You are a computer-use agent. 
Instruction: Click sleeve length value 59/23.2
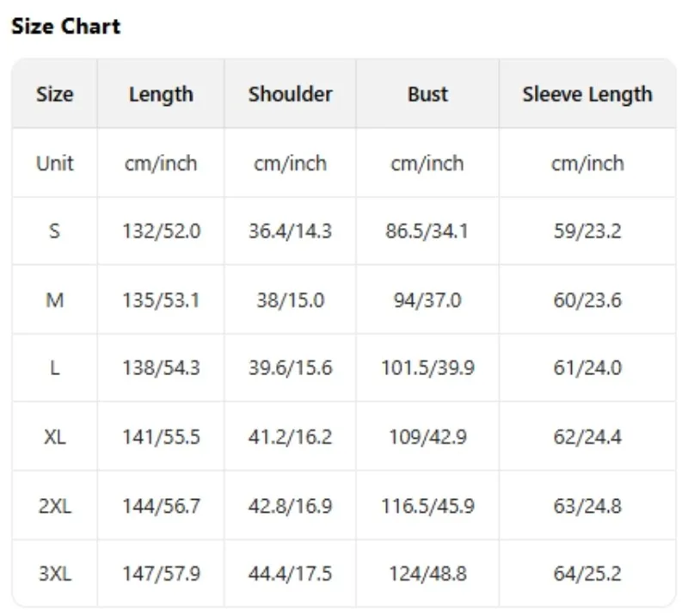click(x=587, y=231)
